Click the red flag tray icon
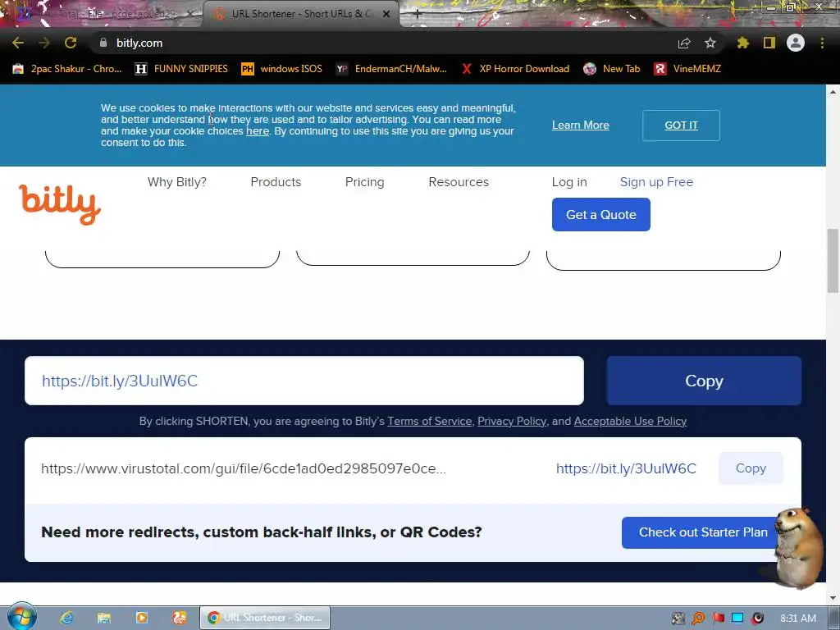The image size is (840, 630). click(718, 619)
